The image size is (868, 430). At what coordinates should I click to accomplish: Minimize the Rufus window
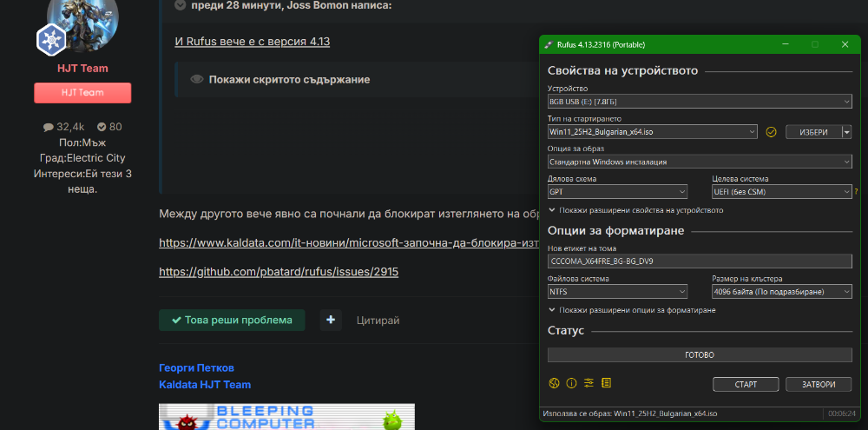click(x=785, y=45)
